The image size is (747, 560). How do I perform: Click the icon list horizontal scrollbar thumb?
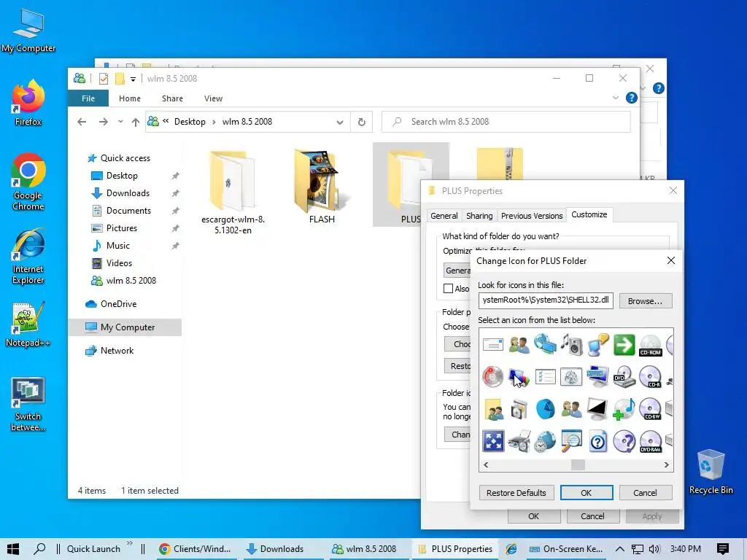coord(578,464)
